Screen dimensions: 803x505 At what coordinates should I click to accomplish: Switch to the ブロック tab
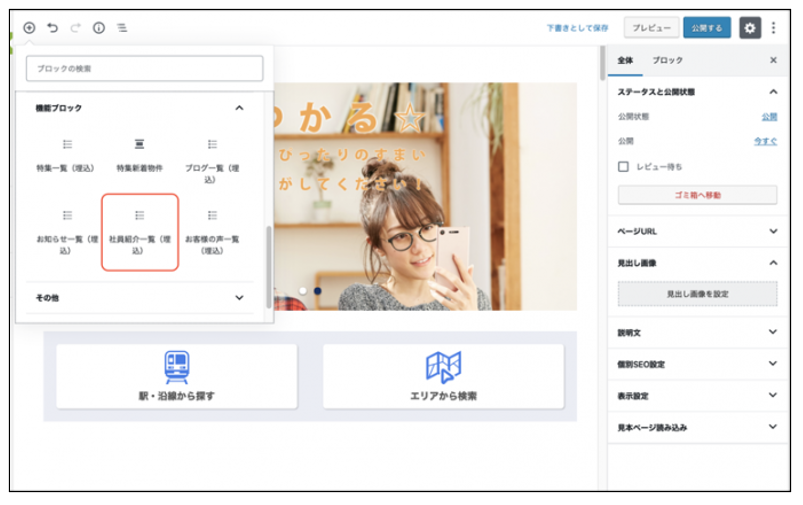click(667, 60)
